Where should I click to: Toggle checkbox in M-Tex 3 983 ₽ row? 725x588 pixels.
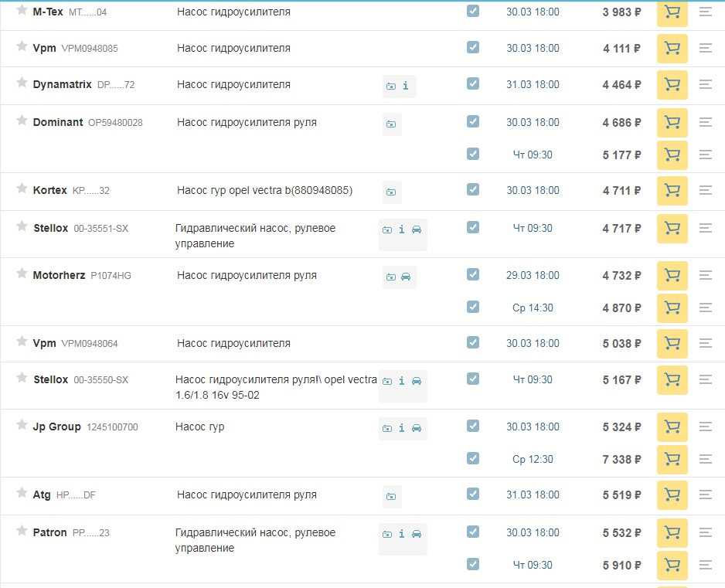coord(473,11)
